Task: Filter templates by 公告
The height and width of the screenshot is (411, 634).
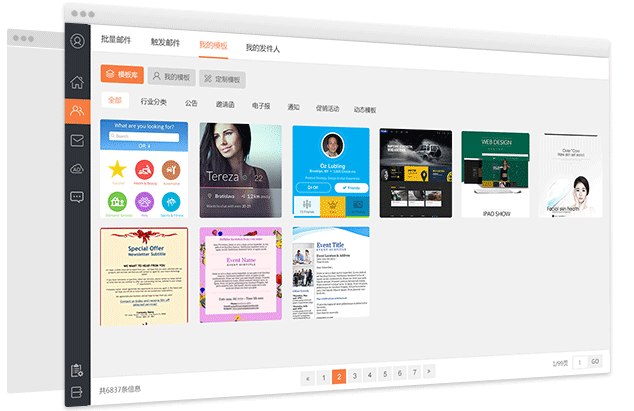Action: [191, 103]
